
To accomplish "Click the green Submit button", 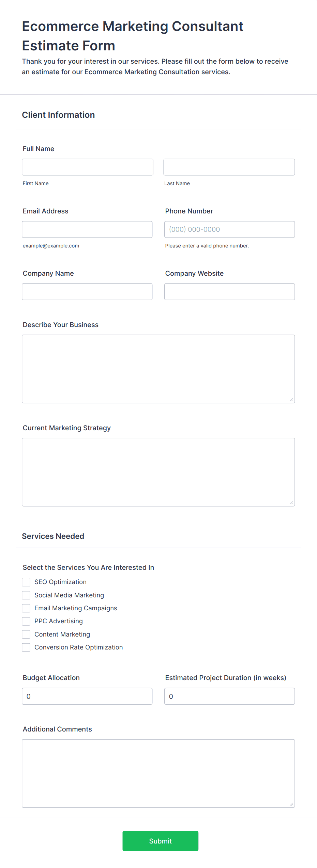I will tap(160, 841).
